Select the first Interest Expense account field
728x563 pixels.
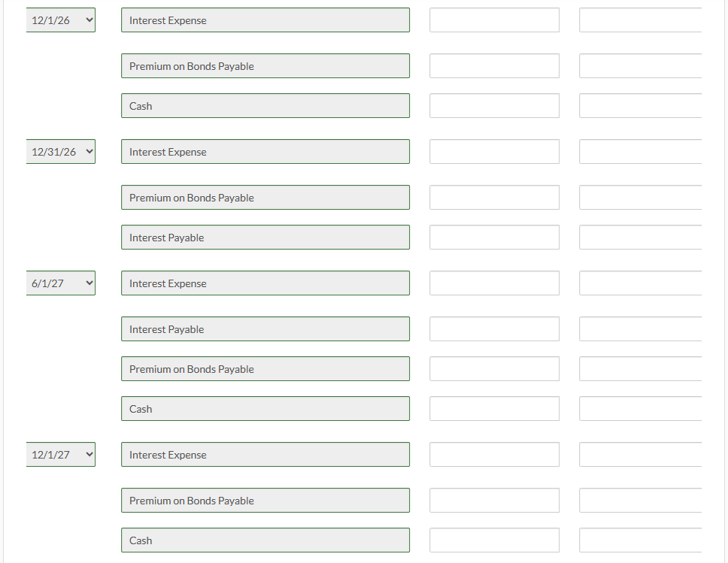pos(265,20)
